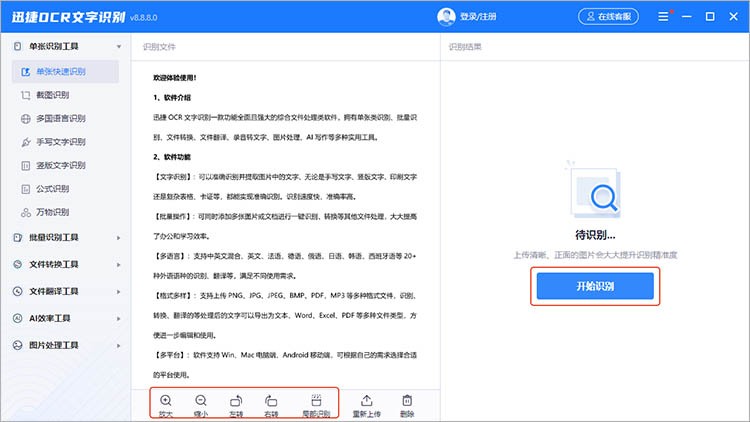Image resolution: width=750 pixels, height=422 pixels.
Task: Click the 图片处理工具 section icon
Action: click(x=18, y=345)
